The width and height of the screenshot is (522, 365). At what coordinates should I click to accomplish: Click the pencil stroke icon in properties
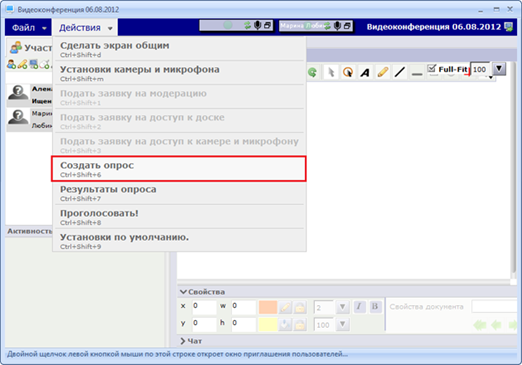(285, 307)
